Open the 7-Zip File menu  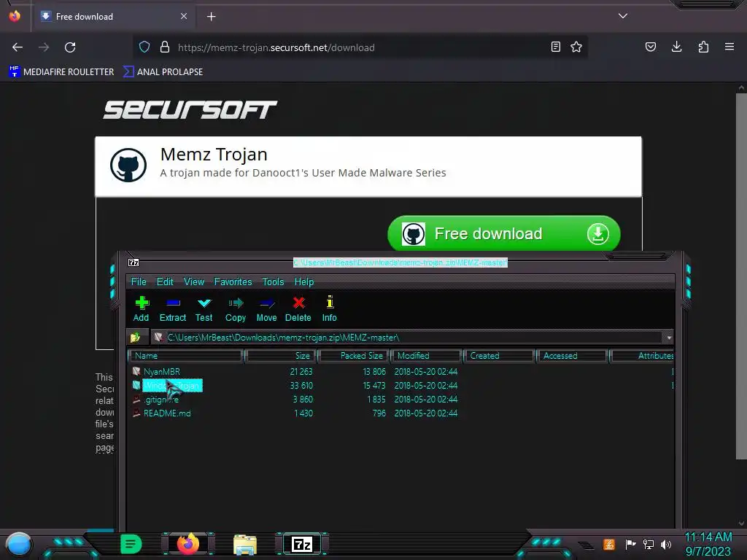coord(139,282)
